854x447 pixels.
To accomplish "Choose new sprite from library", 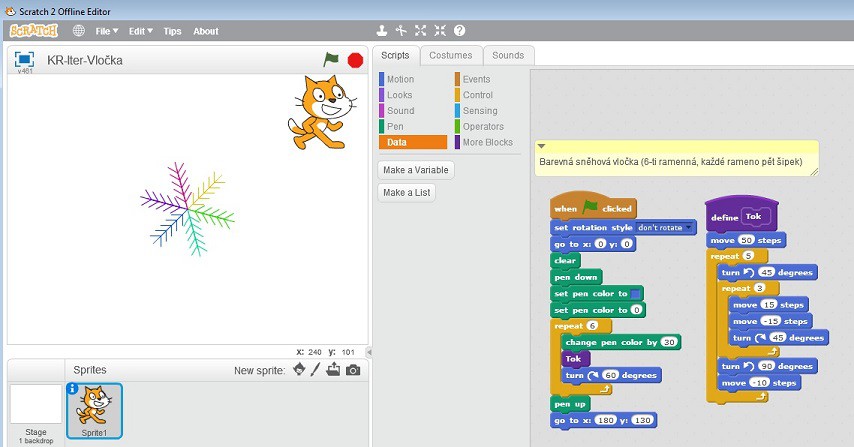I will (298, 370).
